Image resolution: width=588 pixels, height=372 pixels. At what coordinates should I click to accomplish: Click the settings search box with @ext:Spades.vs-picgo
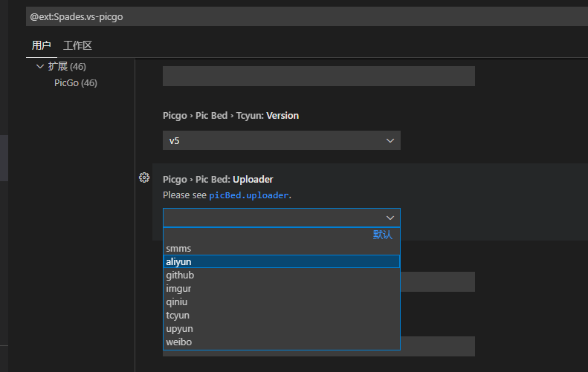(297, 16)
